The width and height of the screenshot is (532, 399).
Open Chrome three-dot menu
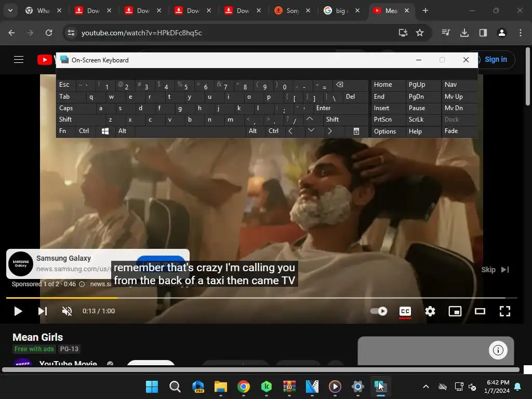coord(521,33)
